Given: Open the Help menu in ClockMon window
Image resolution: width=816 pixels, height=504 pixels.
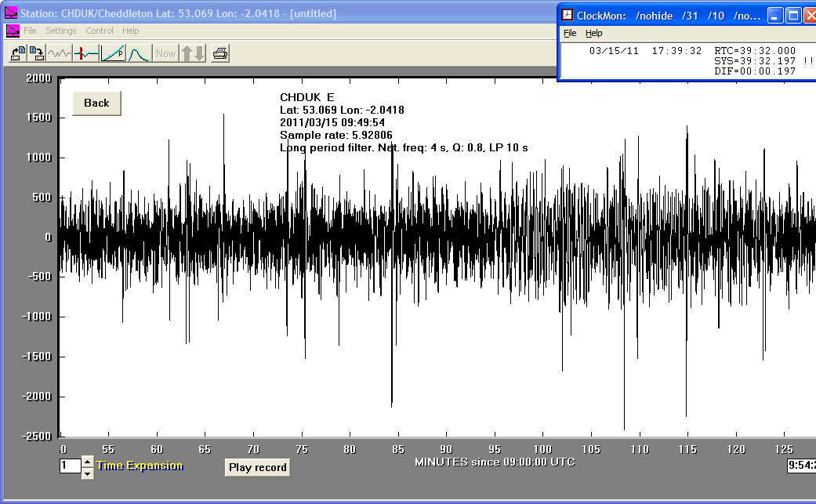Looking at the screenshot, I should (594, 33).
